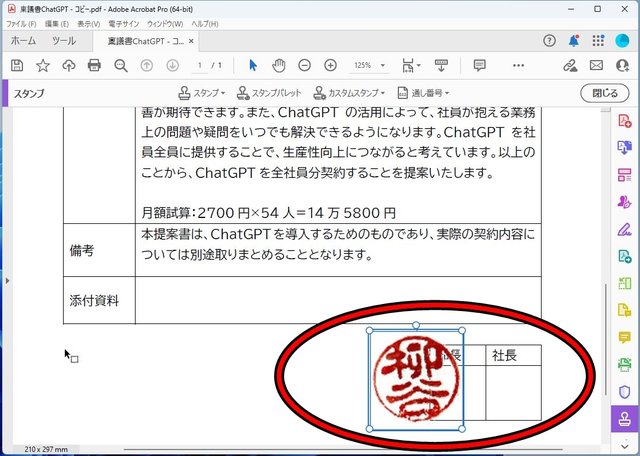The width and height of the screenshot is (640, 456).
Task: Zoom out with the minus icon
Action: 304,65
